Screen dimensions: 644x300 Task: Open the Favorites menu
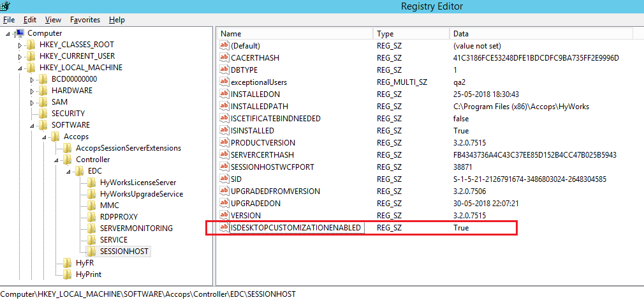pos(85,20)
